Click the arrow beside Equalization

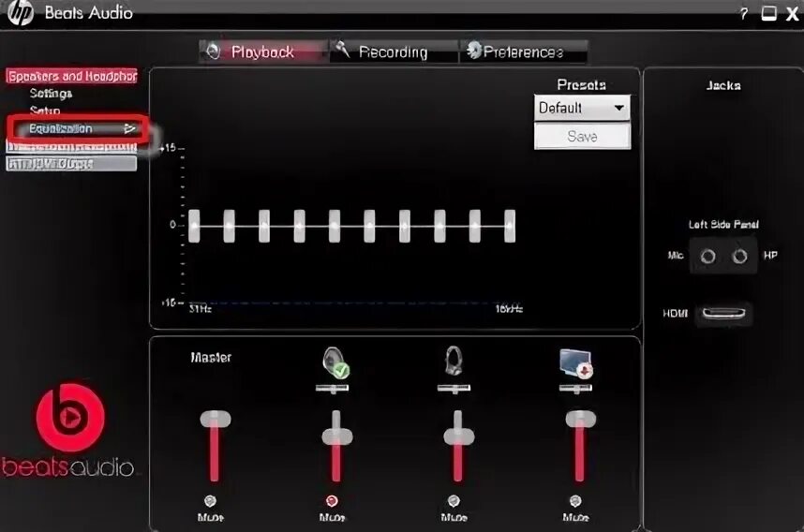[x=129, y=128]
